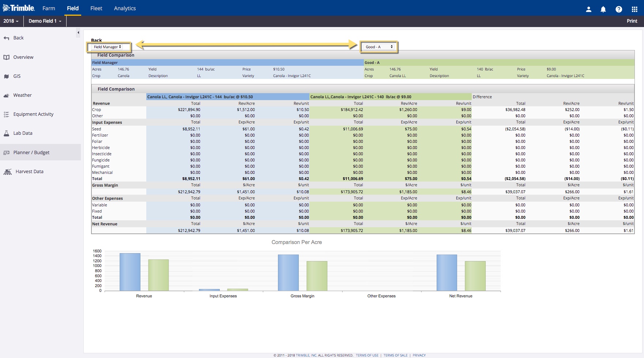Viewport: 644px width, 358px height.
Task: Click the GIS map icon
Action: (6, 76)
